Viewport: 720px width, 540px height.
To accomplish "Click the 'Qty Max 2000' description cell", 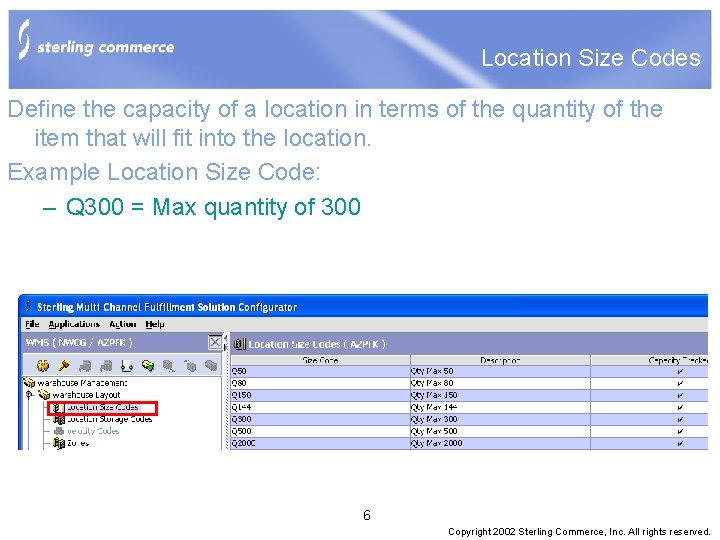I will pyautogui.click(x=500, y=443).
